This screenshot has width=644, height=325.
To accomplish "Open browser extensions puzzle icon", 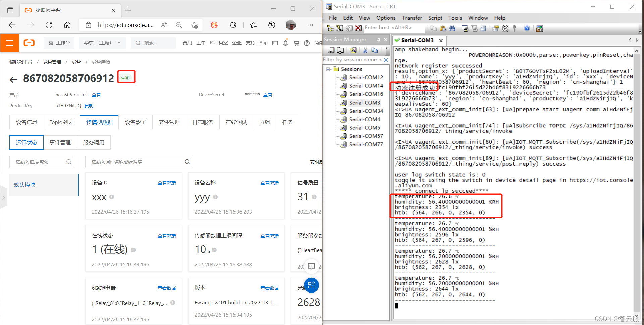I will click(233, 25).
